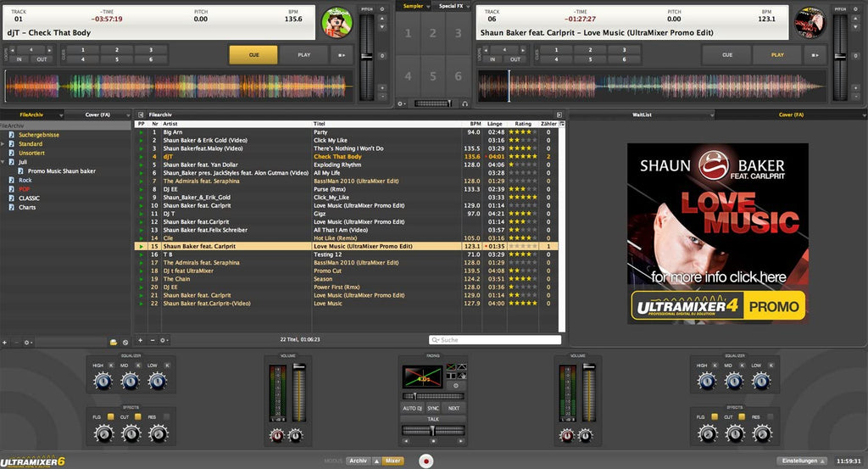Collapse the Juli tree group
Image resolution: width=868 pixels, height=469 pixels.
coord(3,162)
